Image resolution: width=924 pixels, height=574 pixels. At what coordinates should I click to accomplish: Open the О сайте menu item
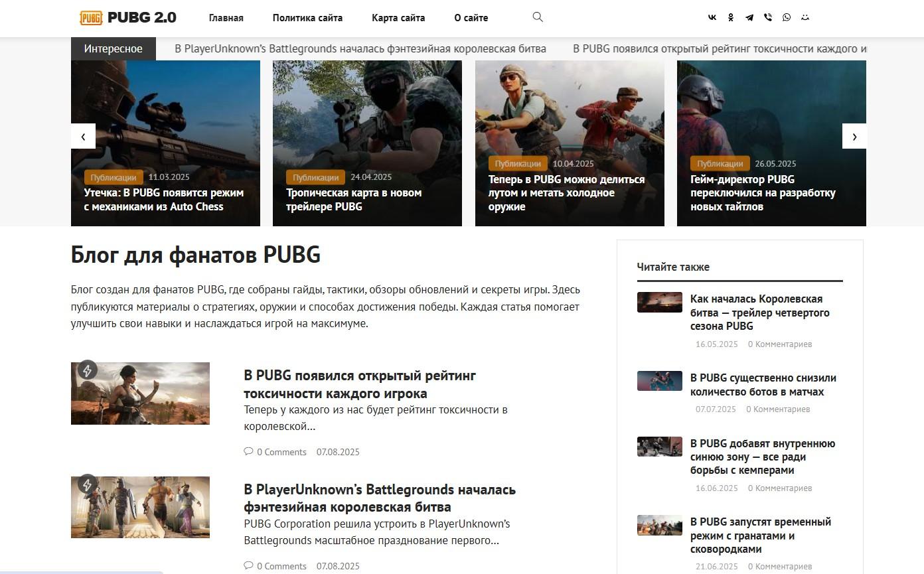471,18
